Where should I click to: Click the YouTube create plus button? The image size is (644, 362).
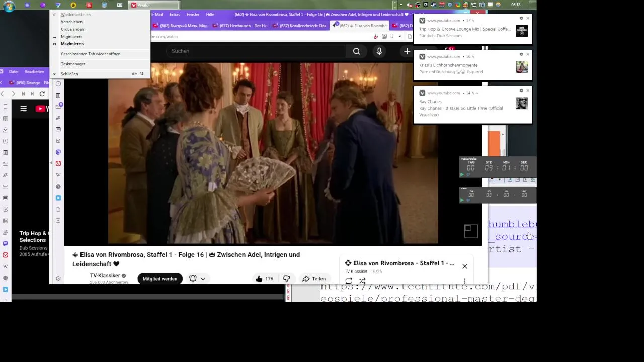[x=407, y=51]
